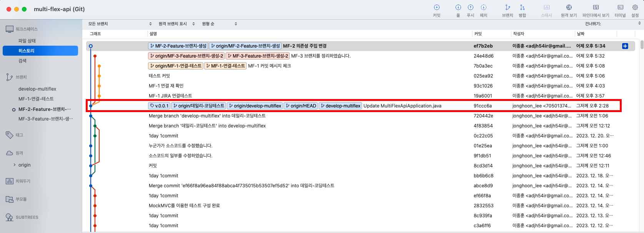The height and width of the screenshot is (233, 644).
Task: Click the Commit (커밋) toolbar icon
Action: tap(437, 7)
